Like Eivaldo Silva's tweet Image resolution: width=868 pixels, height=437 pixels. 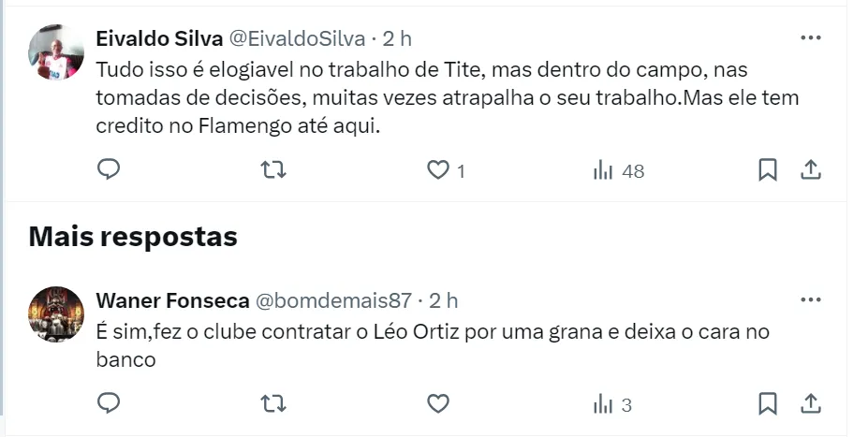click(437, 170)
